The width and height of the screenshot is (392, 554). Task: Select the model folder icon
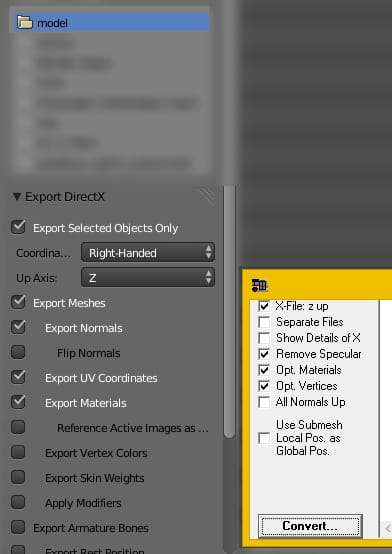click(x=25, y=23)
